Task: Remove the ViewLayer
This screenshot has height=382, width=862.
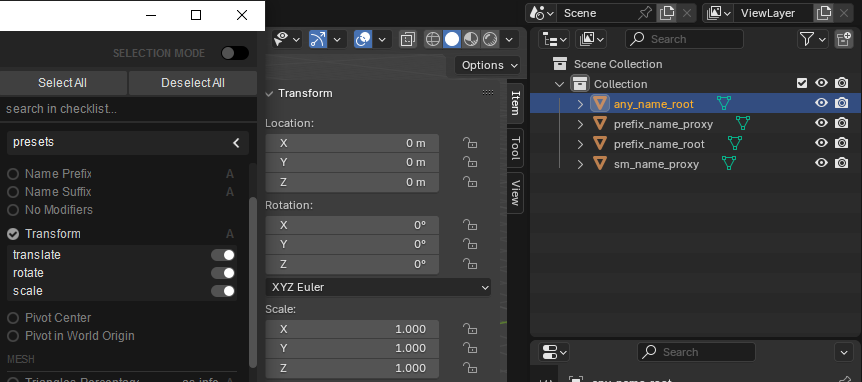Action: click(844, 13)
